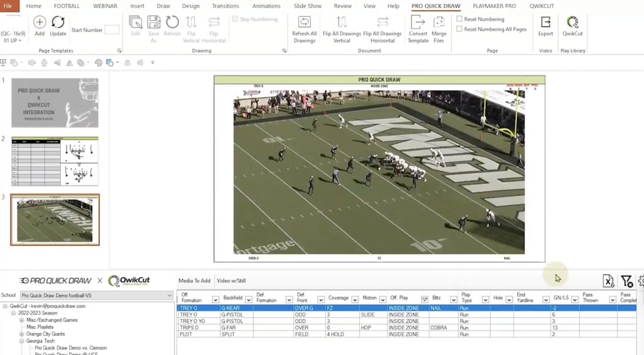Open the Motion column filter dropdown

383,300
